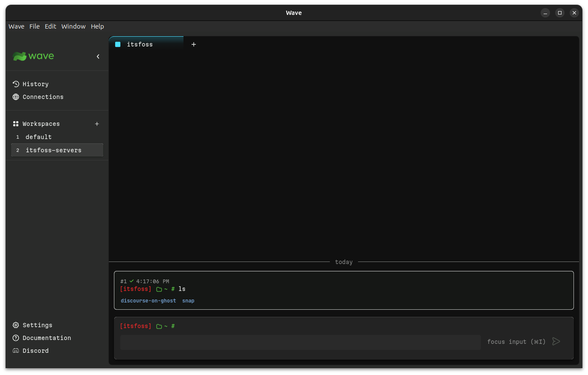This screenshot has width=588, height=375.
Task: Open Settings via the gear icon
Action: (x=15, y=325)
